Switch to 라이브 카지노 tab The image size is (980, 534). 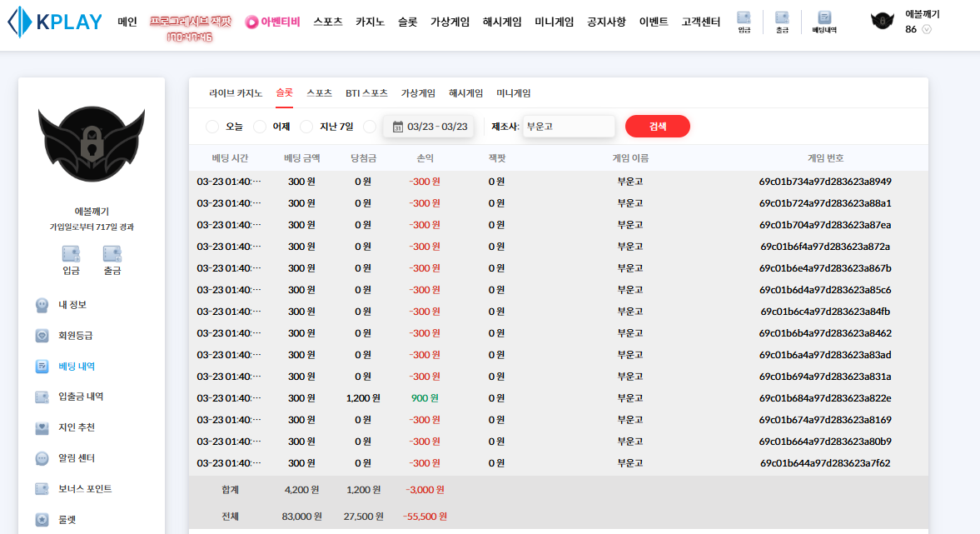[x=236, y=93]
